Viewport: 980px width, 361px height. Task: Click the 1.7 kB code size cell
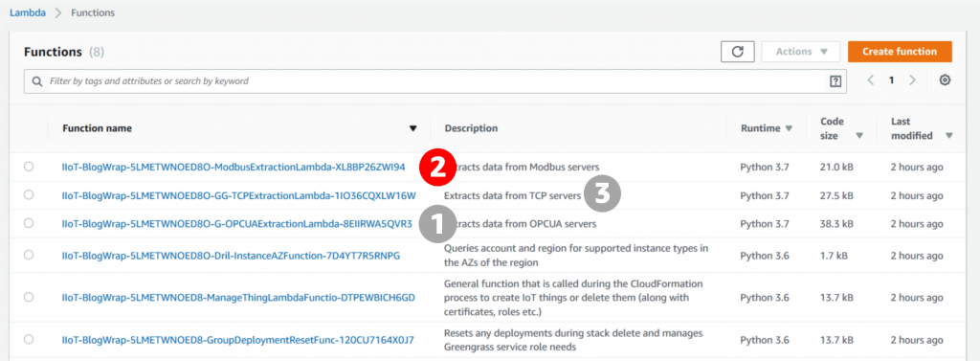(834, 256)
